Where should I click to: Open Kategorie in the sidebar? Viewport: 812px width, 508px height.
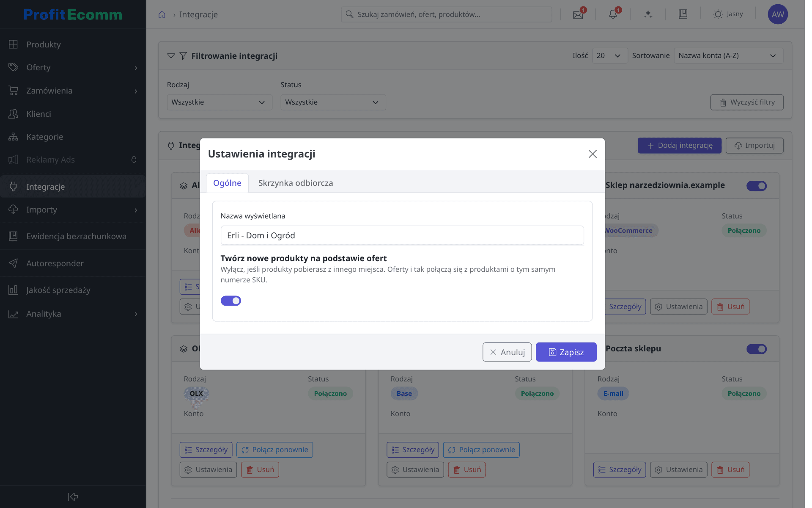(x=73, y=137)
